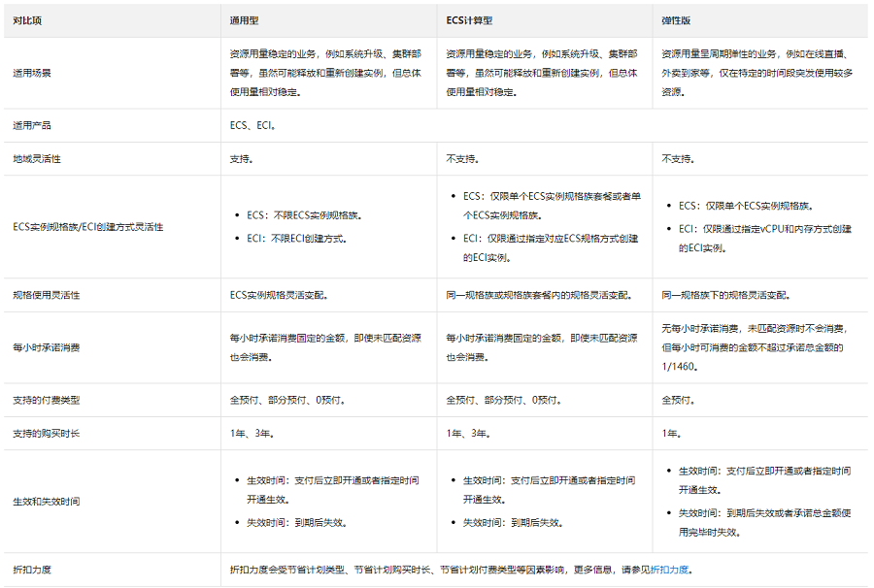Click the 支持。 cell under 通用型
Image resolution: width=874 pixels, height=588 pixels.
[242, 159]
